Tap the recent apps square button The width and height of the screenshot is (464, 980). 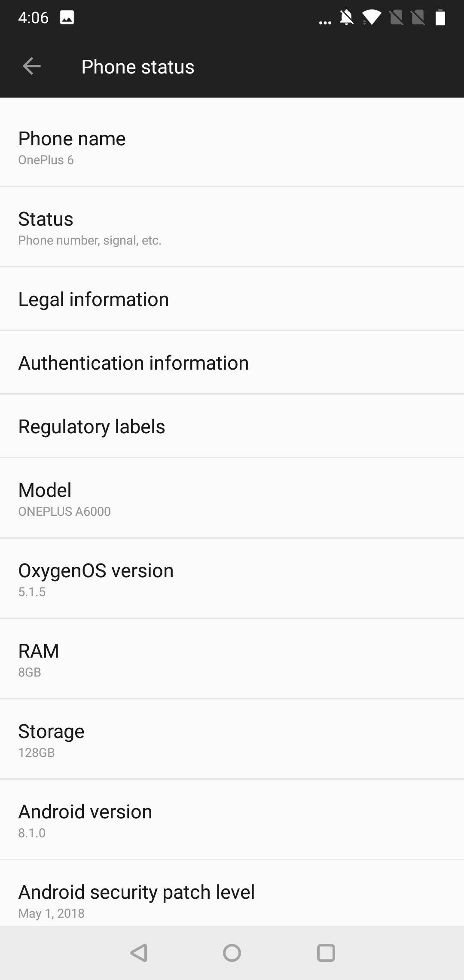[326, 952]
